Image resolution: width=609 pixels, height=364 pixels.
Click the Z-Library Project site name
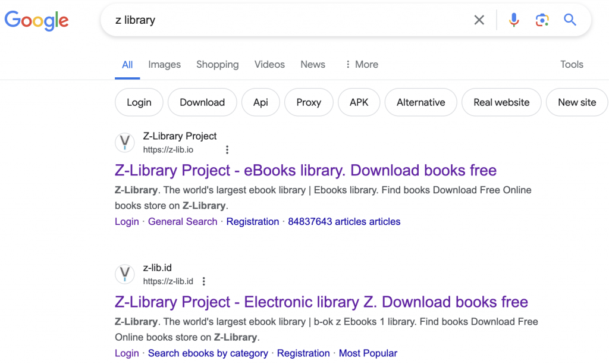(180, 136)
